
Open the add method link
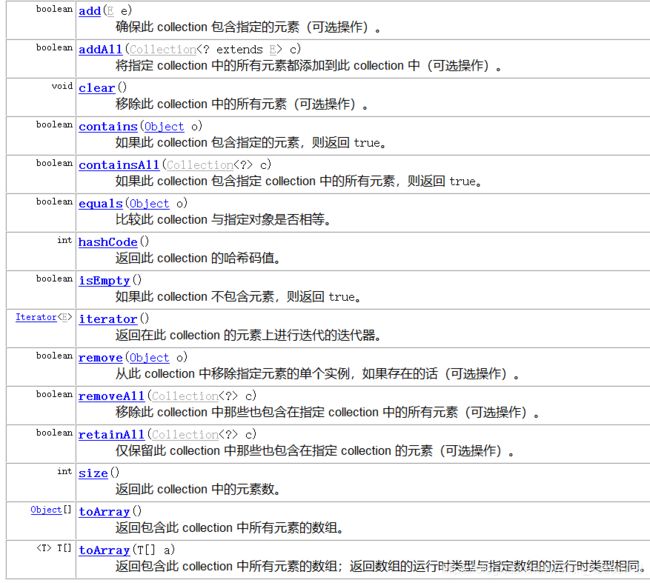[90, 11]
